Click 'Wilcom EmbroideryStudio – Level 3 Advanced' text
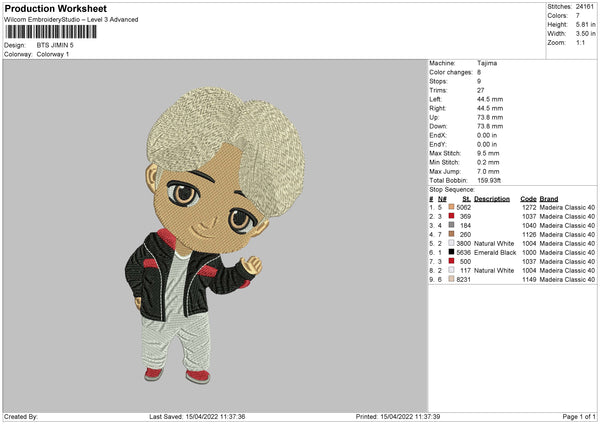This screenshot has height=424, width=600. click(71, 20)
